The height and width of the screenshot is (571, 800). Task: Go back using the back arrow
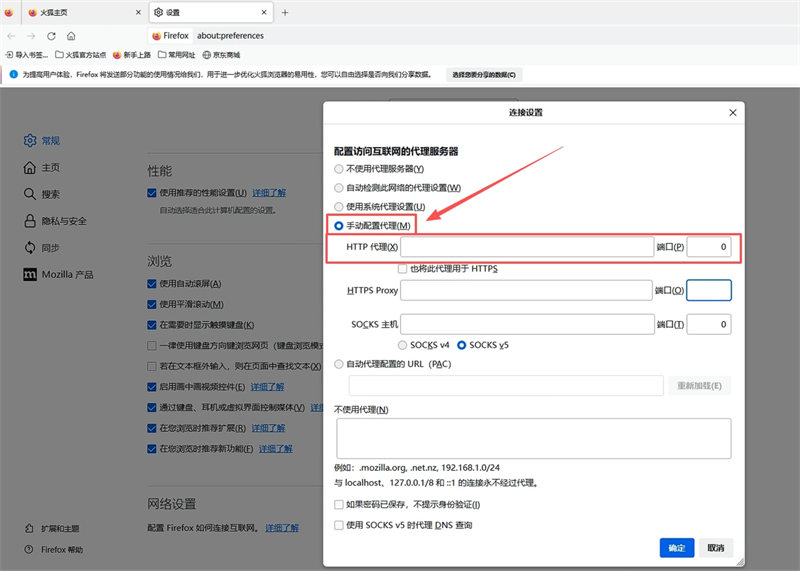11,36
